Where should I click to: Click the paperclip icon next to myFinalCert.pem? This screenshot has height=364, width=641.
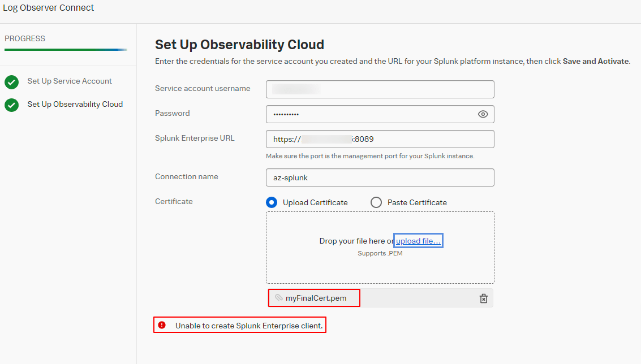coord(278,298)
